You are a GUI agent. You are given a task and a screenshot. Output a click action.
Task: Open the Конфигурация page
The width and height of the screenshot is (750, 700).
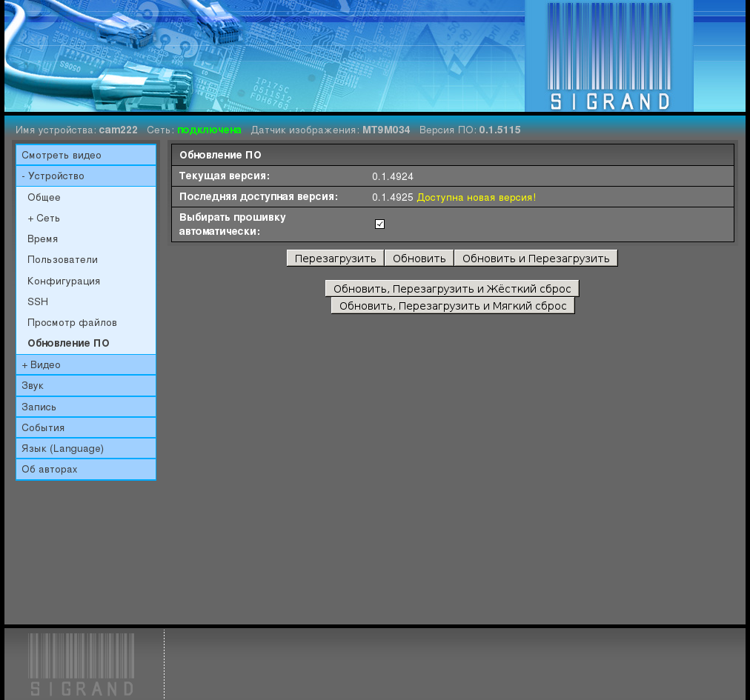(x=64, y=281)
